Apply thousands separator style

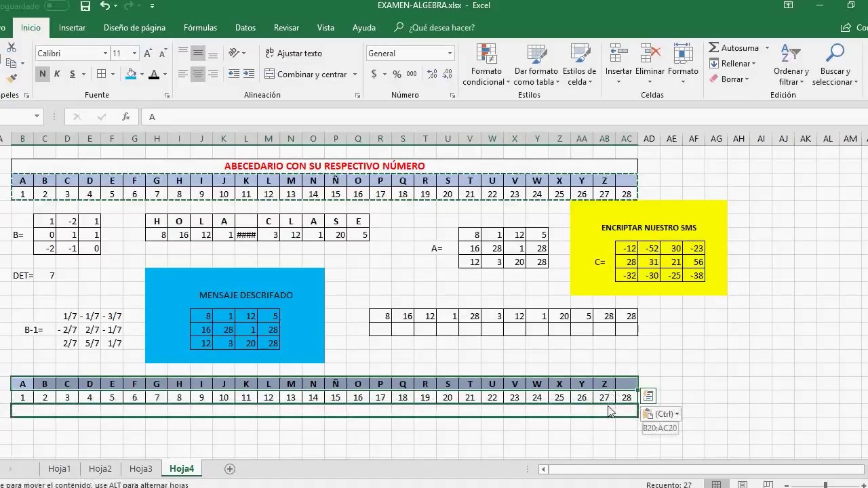pyautogui.click(x=412, y=74)
